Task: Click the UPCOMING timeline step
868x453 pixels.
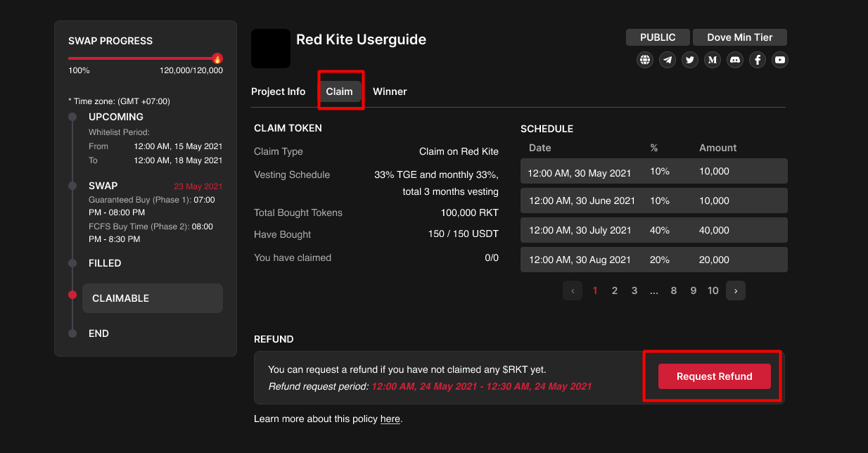Action: (116, 117)
